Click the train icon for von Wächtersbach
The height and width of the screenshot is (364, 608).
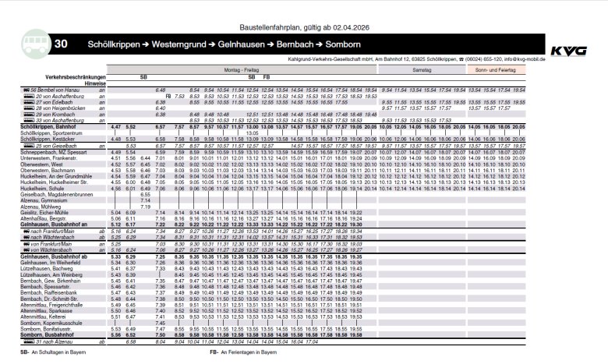26,249
